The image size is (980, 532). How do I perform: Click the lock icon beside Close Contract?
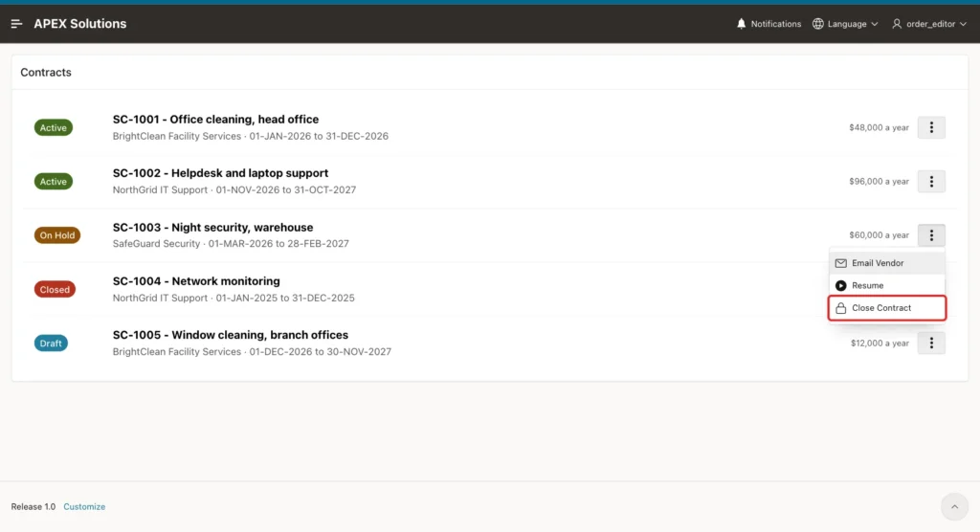point(841,308)
